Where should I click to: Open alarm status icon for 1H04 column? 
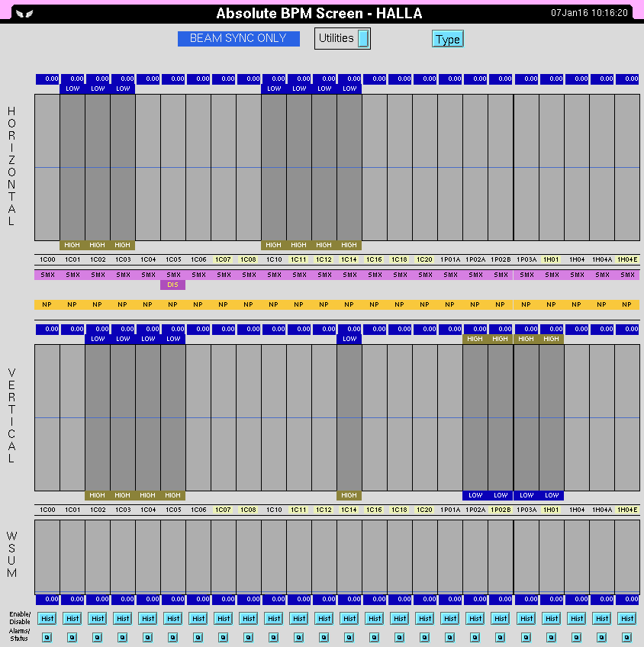pos(576,638)
